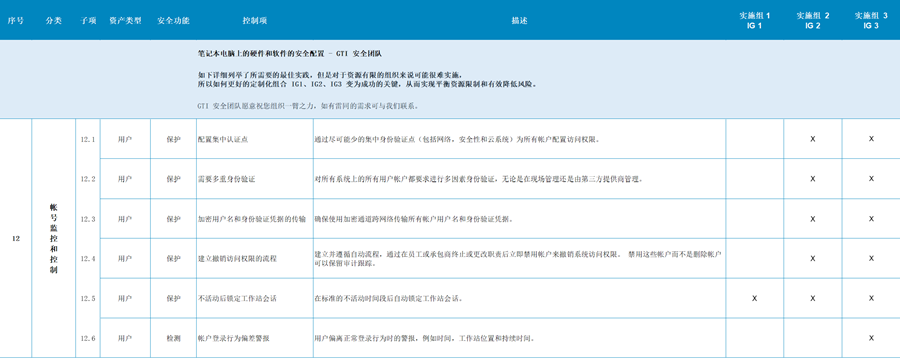
Task: Click the 实施组 3 IG 3 header
Action: pos(871,21)
